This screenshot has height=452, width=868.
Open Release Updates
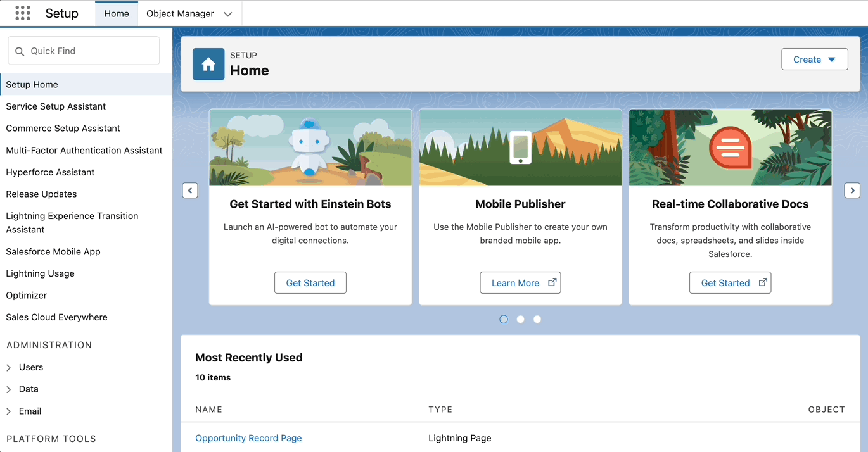pyautogui.click(x=41, y=194)
